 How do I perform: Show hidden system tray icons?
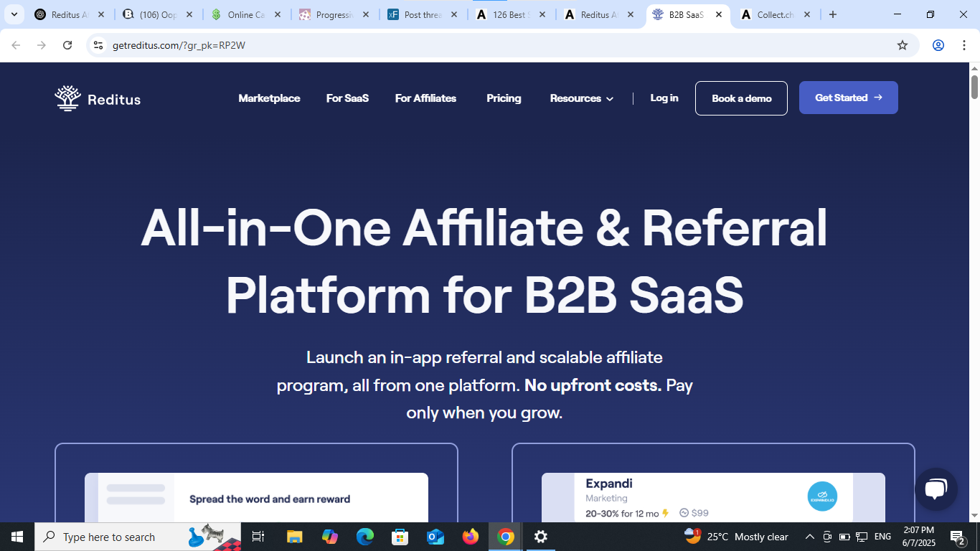(x=810, y=537)
